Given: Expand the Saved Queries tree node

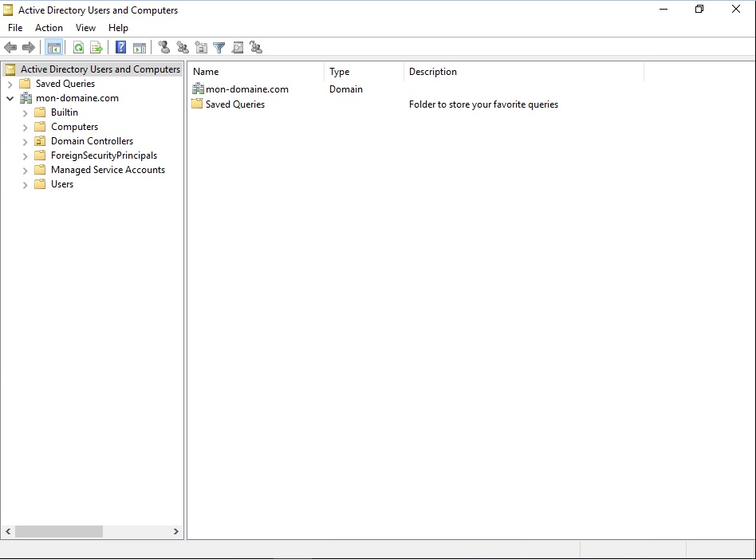Looking at the screenshot, I should tap(10, 84).
